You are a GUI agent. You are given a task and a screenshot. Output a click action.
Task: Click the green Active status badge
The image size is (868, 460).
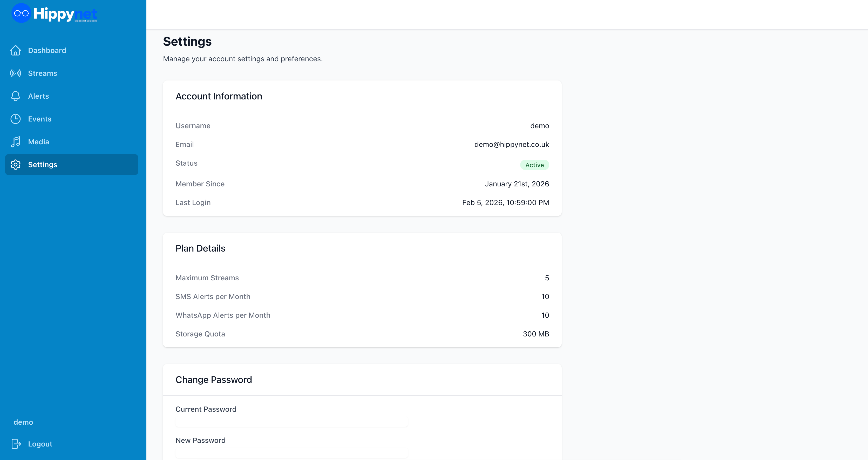click(534, 165)
